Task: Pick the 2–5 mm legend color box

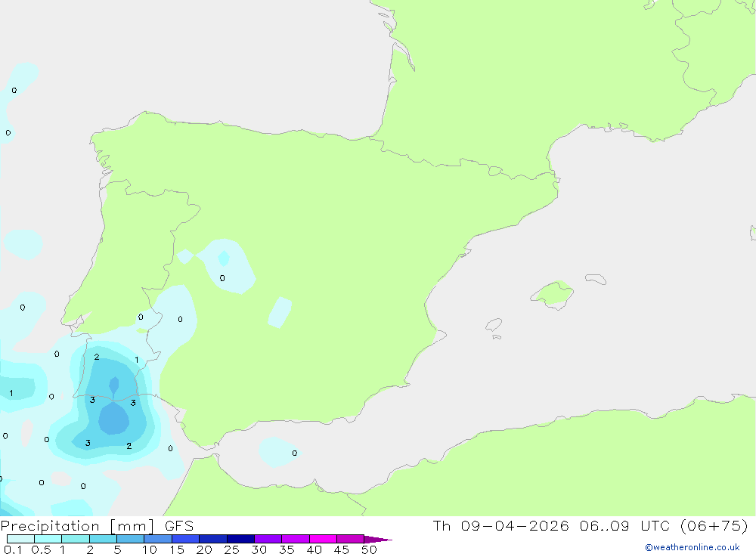Action: tap(103, 539)
